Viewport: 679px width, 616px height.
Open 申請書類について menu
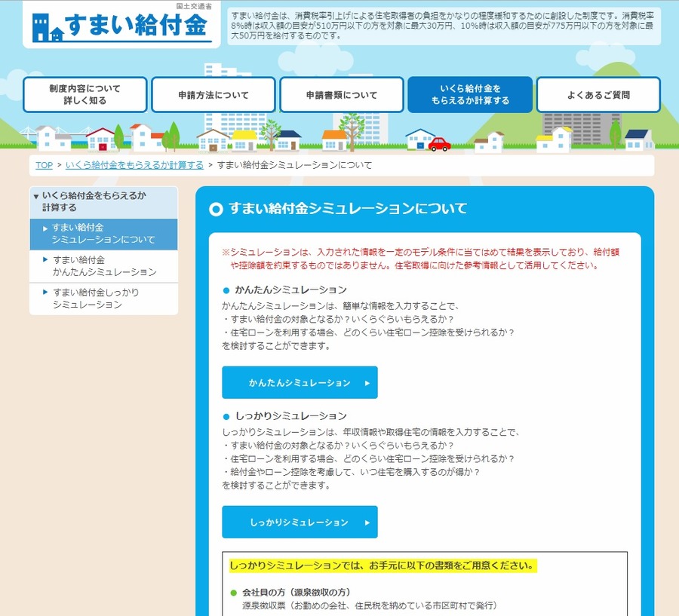click(342, 95)
